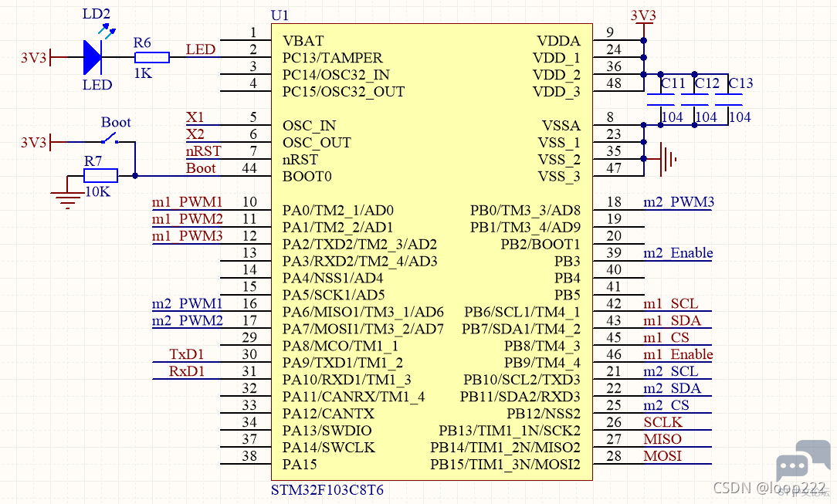
Task: Click the TxD1 net label
Action: pos(186,354)
